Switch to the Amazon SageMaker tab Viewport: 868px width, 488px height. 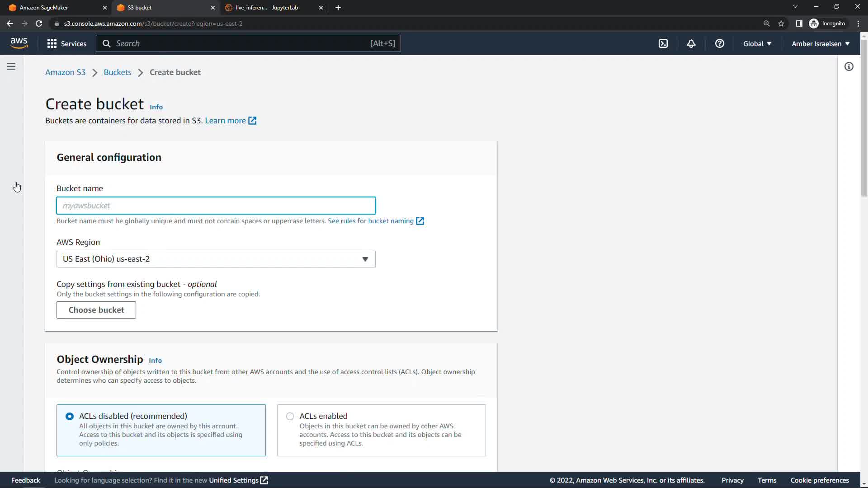[54, 8]
